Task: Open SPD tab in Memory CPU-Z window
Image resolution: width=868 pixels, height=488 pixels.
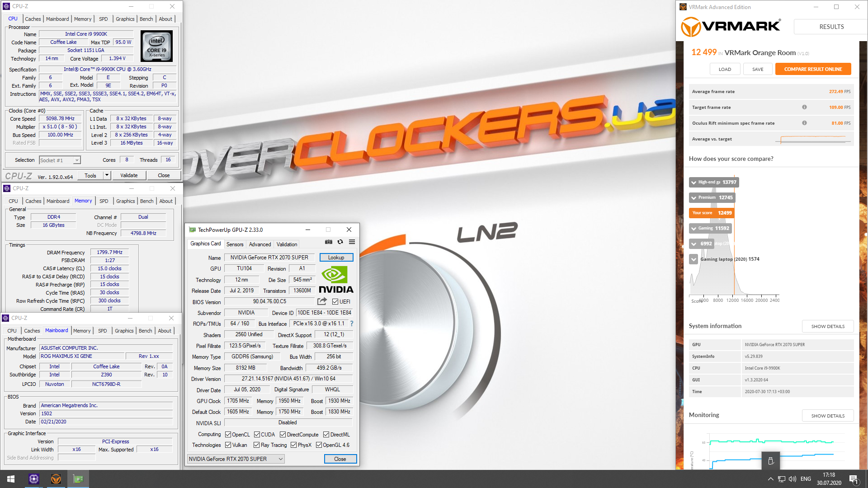Action: pos(104,201)
